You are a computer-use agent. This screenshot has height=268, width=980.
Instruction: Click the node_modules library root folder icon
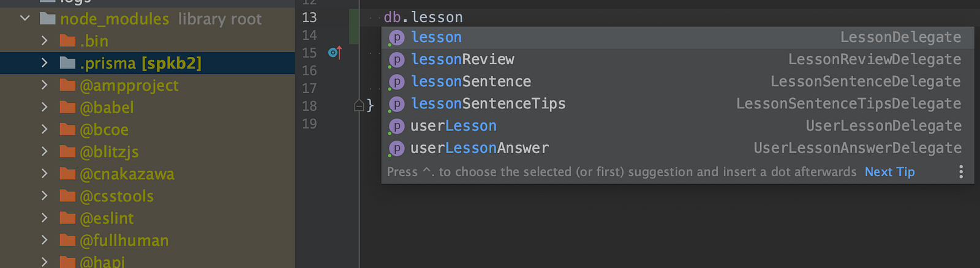click(x=48, y=19)
